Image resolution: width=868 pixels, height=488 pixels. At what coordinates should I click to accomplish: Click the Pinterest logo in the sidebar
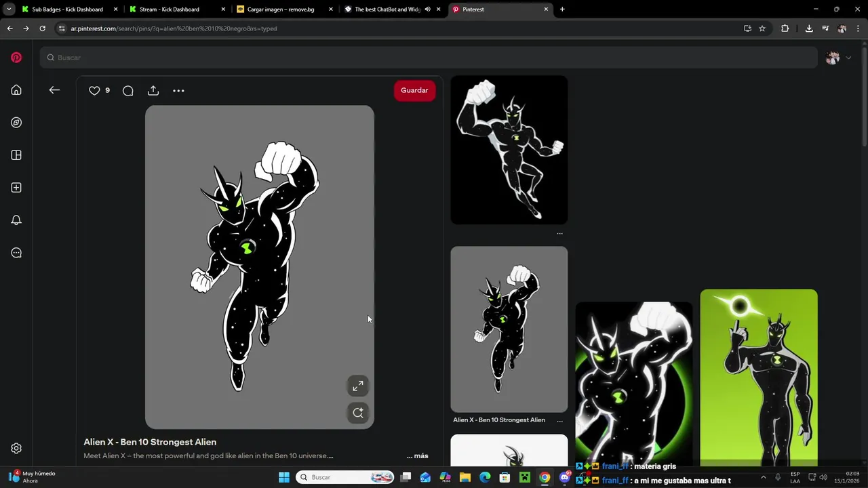tap(16, 58)
